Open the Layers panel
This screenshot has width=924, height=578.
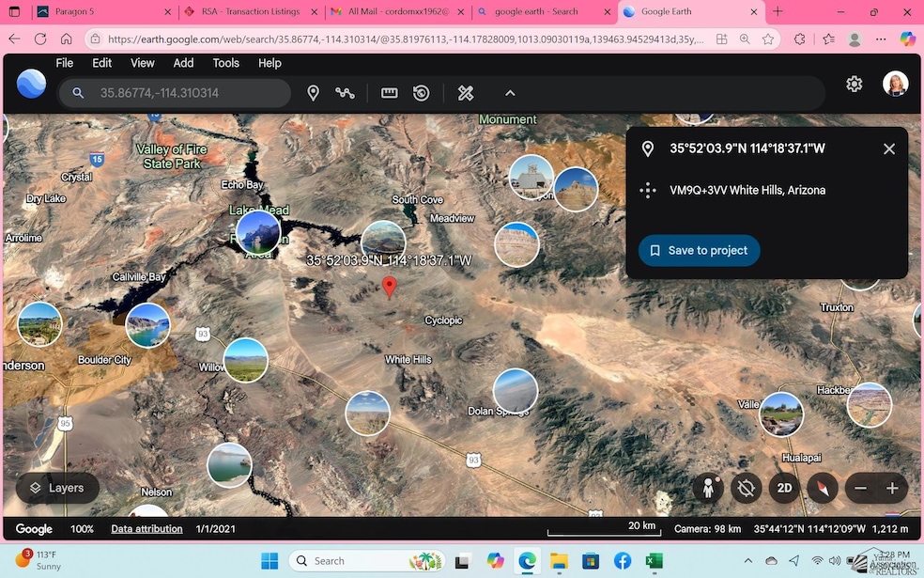(57, 488)
